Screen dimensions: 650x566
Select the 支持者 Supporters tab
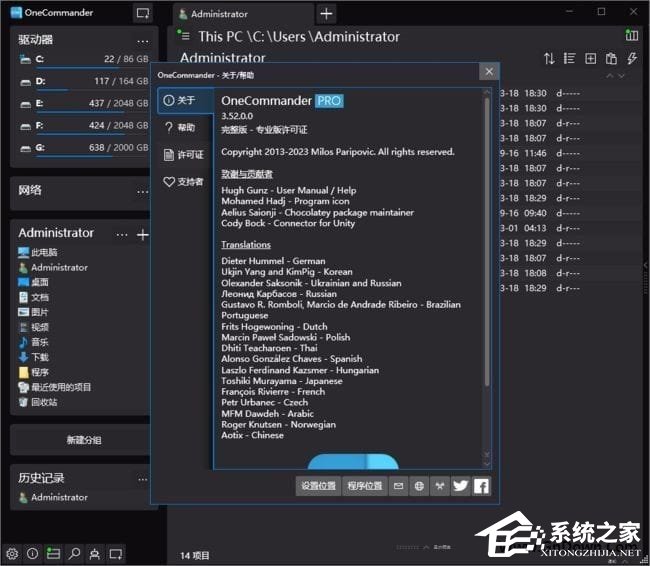tap(185, 182)
